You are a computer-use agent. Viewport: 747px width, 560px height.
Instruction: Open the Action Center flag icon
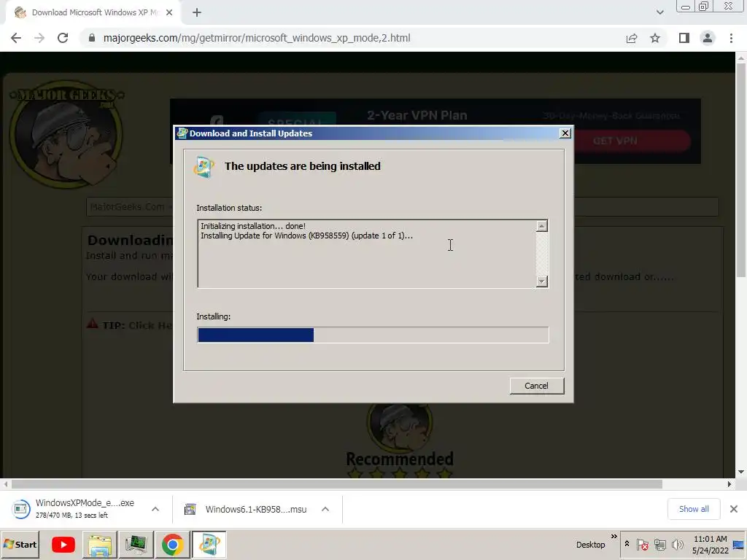coord(642,544)
